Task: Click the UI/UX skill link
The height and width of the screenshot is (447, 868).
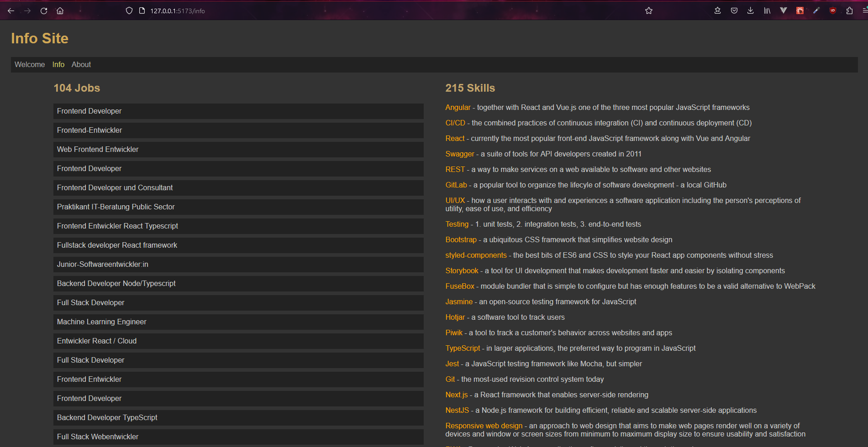Action: pos(455,201)
